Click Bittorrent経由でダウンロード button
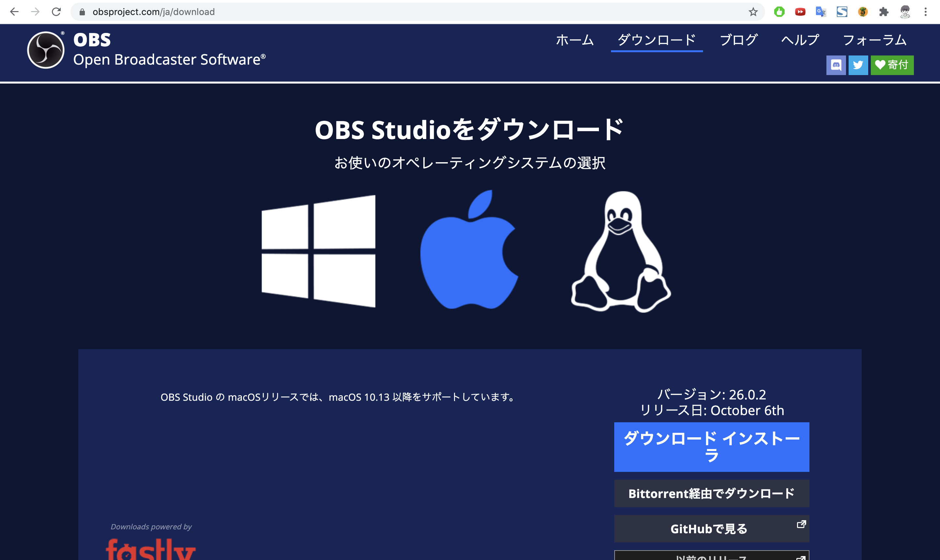The image size is (940, 560). pos(711,493)
